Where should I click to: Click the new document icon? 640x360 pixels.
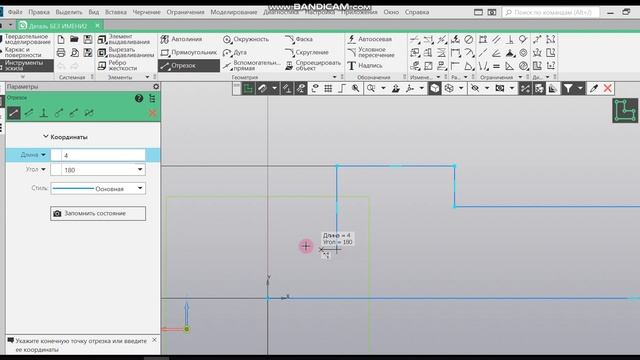(x=61, y=40)
